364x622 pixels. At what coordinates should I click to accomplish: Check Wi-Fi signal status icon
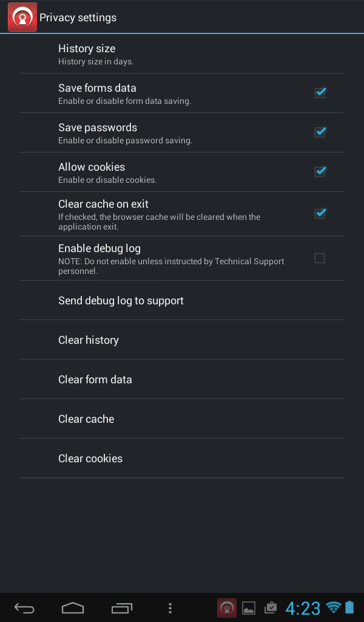tap(333, 607)
